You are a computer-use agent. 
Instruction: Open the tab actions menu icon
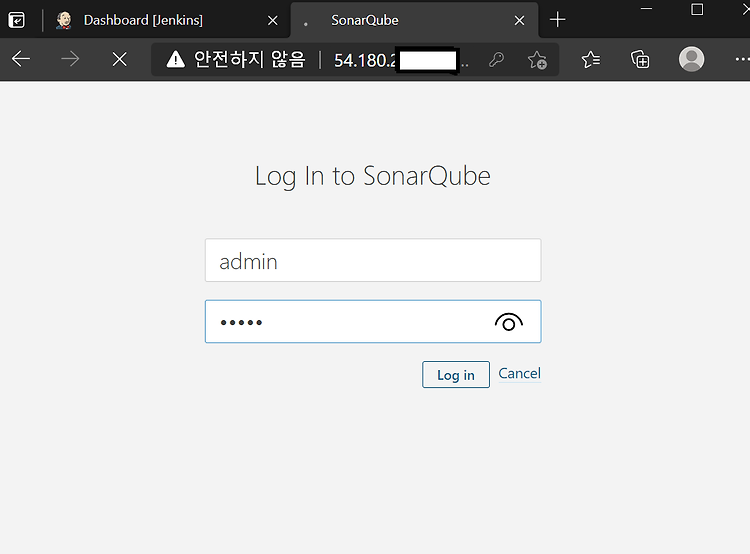pos(17,20)
